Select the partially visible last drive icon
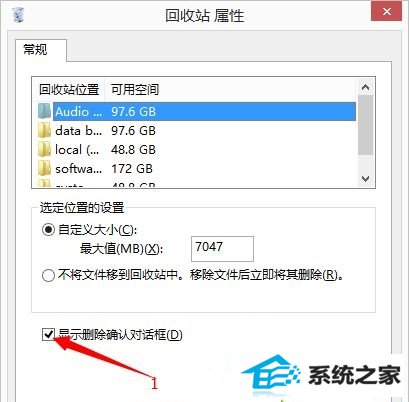Image resolution: width=409 pixels, height=402 pixels. [x=44, y=184]
